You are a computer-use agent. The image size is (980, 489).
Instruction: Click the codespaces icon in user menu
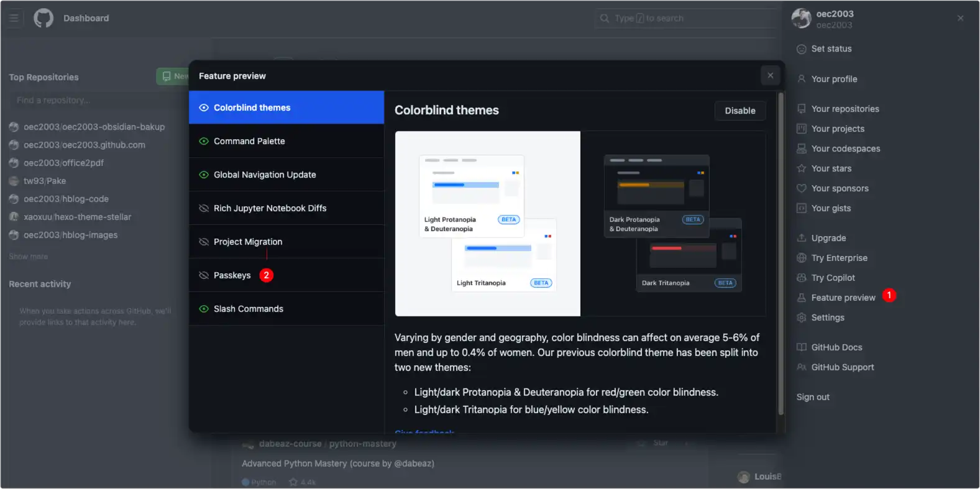click(802, 149)
